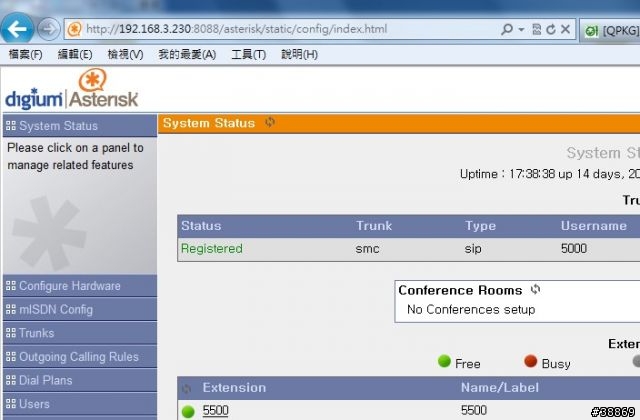Image resolution: width=640 pixels, height=420 pixels.
Task: Click the Asterisk favicon in address bar
Action: pos(74,29)
